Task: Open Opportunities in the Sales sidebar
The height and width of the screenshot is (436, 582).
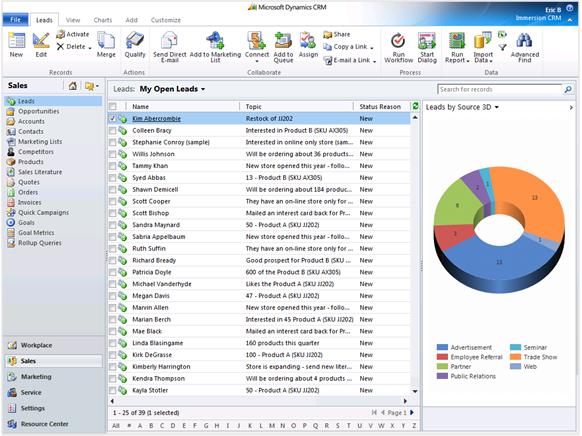Action: coord(39,111)
